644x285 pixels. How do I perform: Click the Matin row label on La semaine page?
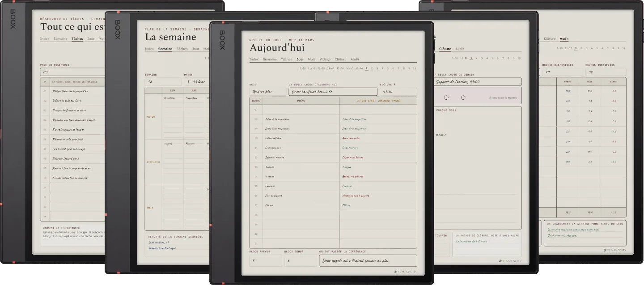151,117
